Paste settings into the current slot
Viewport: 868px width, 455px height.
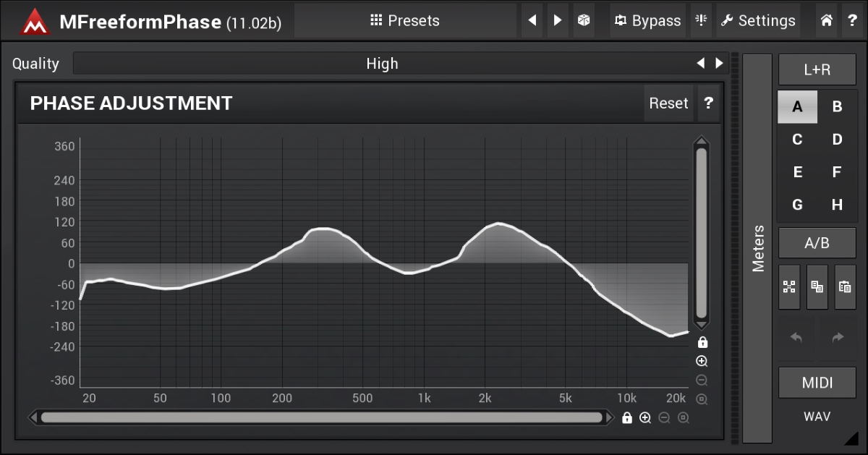pos(845,286)
